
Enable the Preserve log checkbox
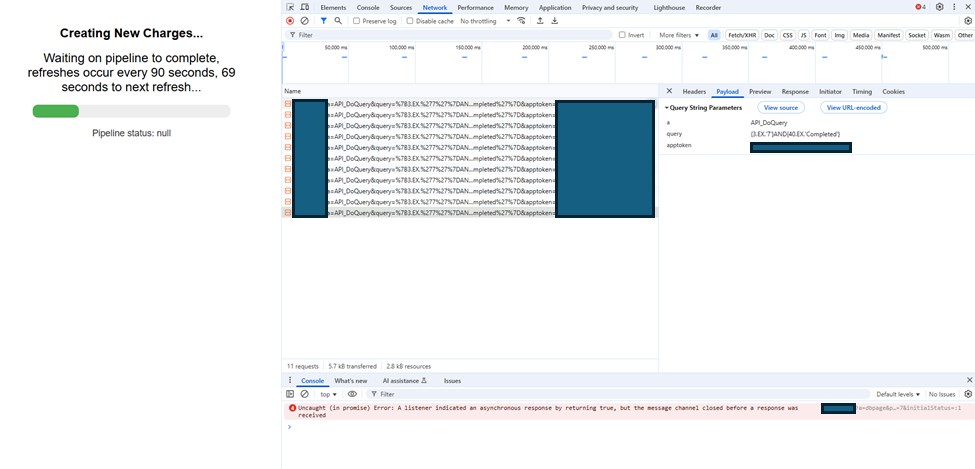(358, 21)
